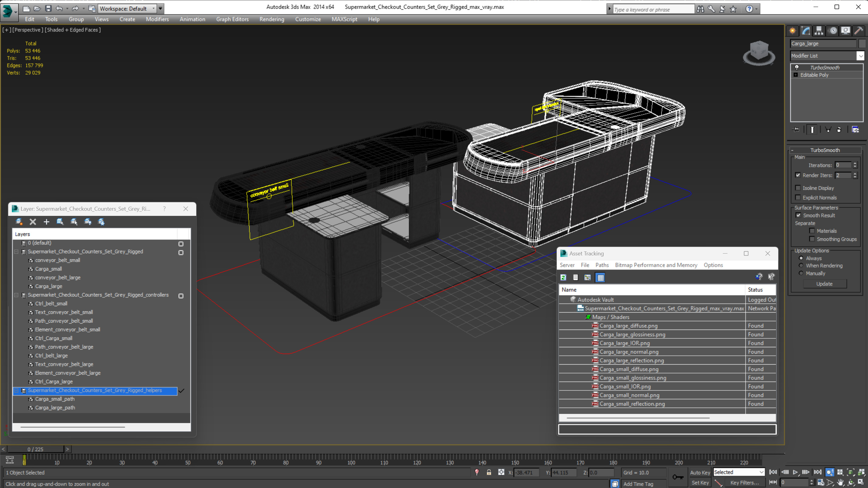This screenshot has height=488, width=868.
Task: Click Layer dialog horizontal scrollbar
Action: 72,427
